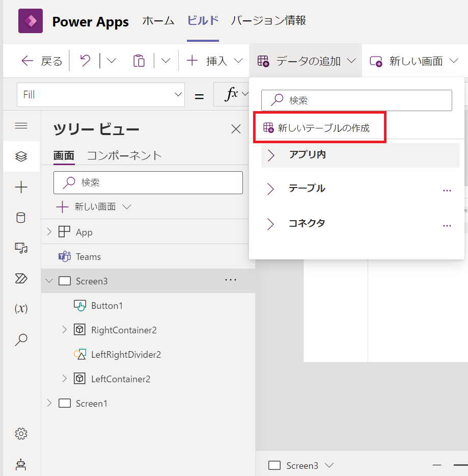Select Button1 in the tree

point(107,306)
